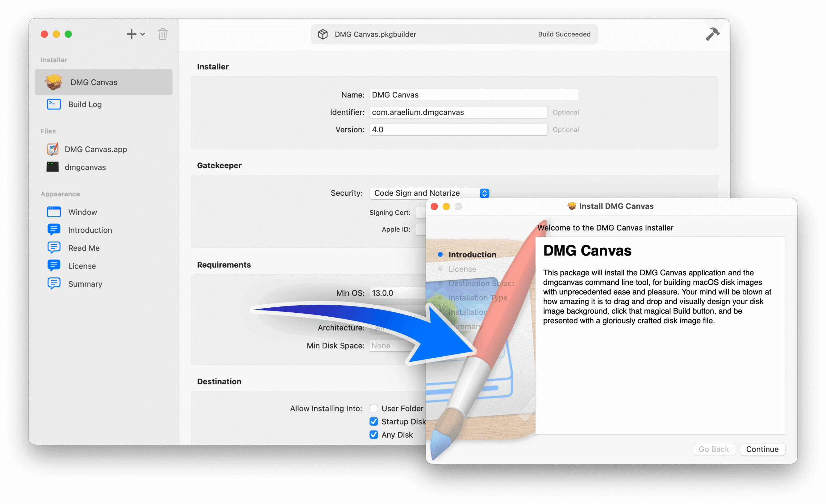826x504 pixels.
Task: Open the Build Log
Action: 85,104
